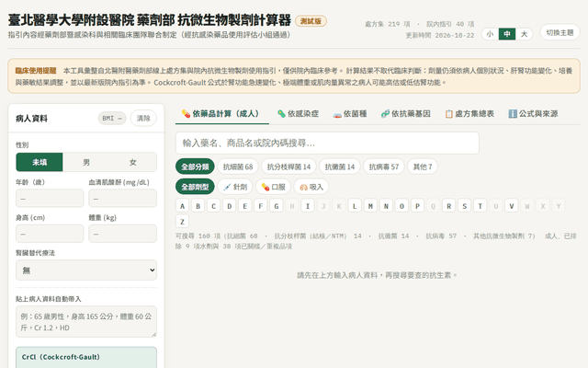
Task: Select medium font size 中
Action: [x=507, y=34]
